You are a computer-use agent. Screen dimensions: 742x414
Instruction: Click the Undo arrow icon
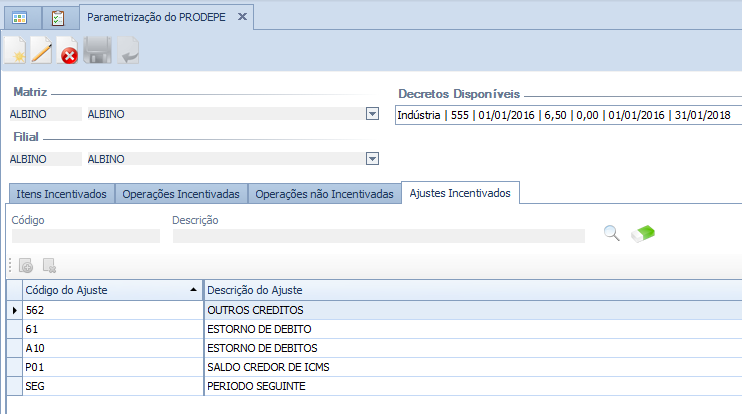click(x=128, y=50)
